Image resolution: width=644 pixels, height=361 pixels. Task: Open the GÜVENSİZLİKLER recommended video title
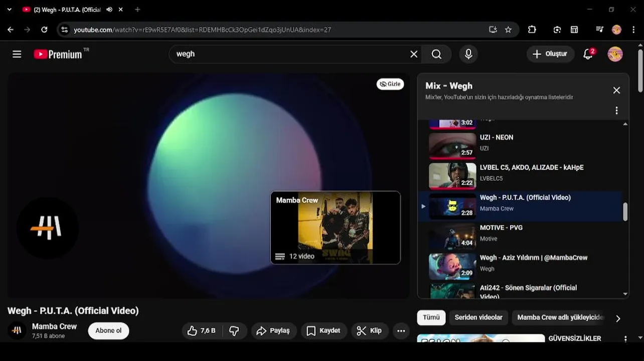tap(575, 338)
